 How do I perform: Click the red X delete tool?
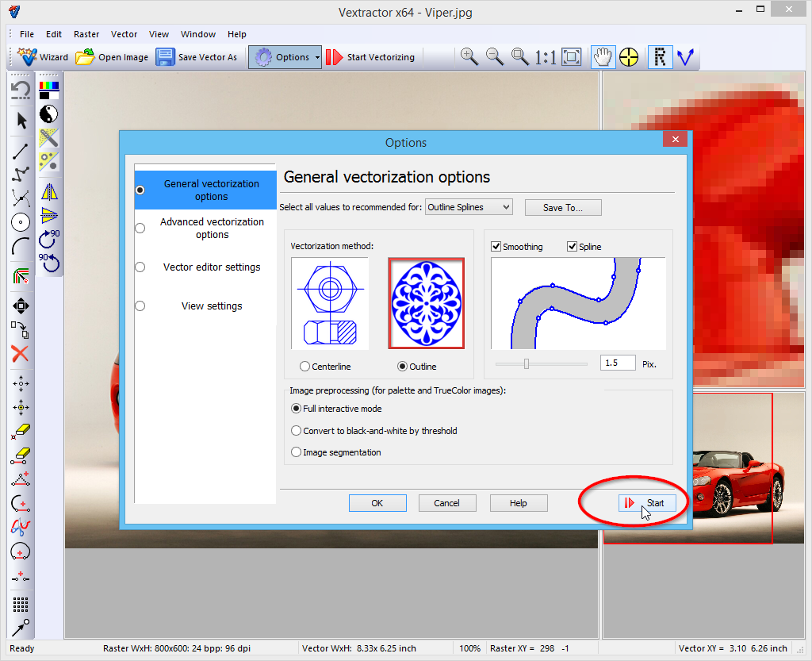pyautogui.click(x=21, y=354)
